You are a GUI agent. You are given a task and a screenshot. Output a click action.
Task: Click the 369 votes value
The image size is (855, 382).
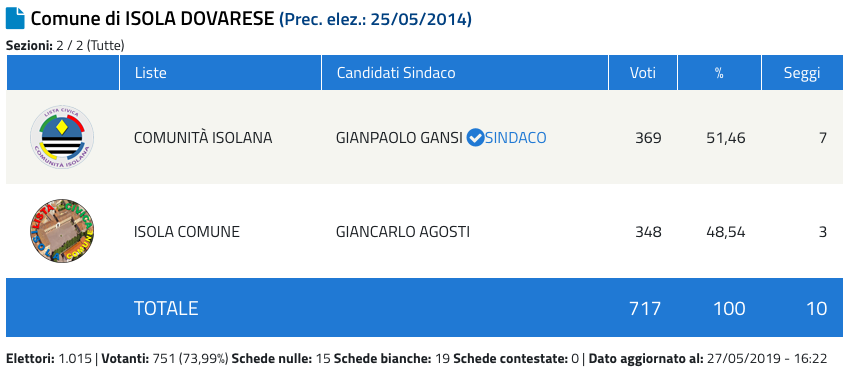click(648, 138)
